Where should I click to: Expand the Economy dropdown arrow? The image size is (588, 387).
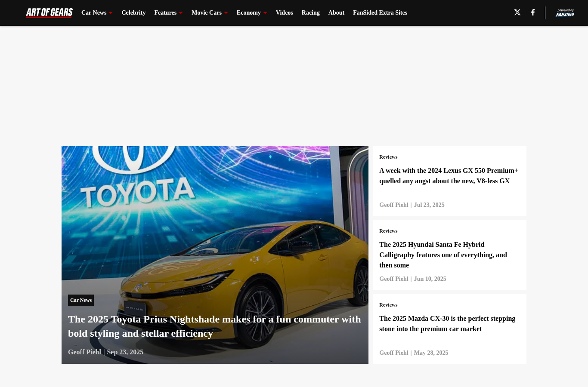click(x=265, y=13)
